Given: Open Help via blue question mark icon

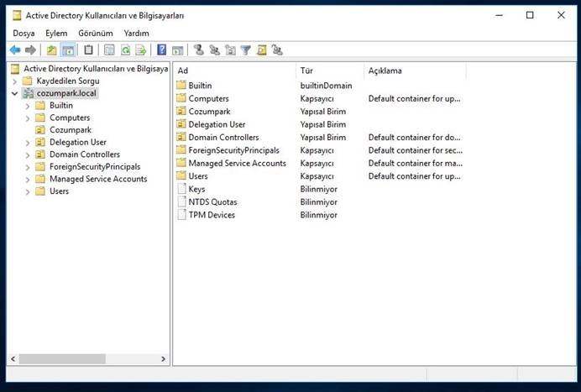Looking at the screenshot, I should [x=161, y=50].
